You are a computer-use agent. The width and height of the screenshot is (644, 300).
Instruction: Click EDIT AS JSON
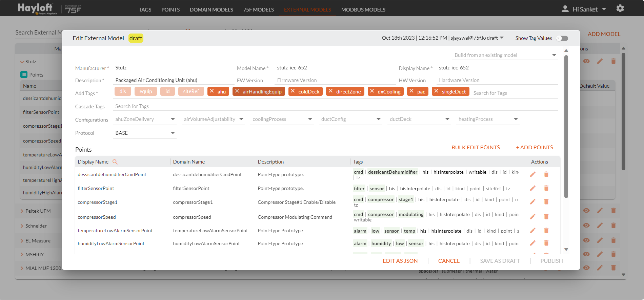400,261
